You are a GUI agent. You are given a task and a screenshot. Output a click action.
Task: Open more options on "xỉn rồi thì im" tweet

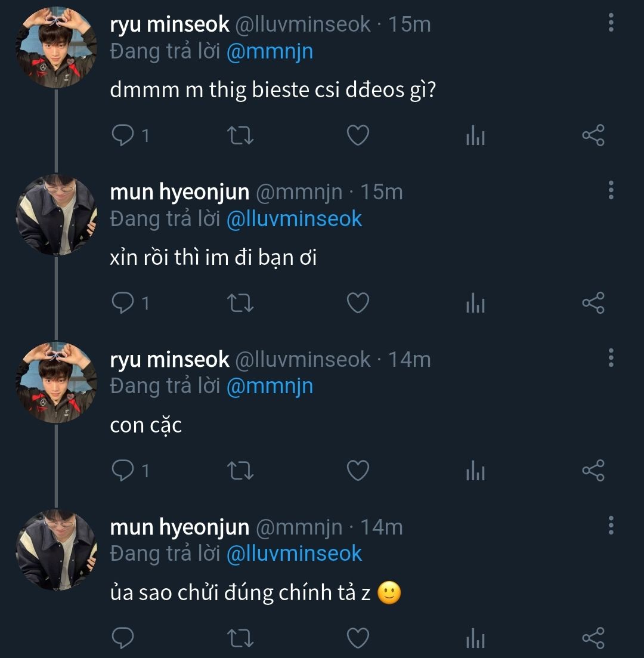pos(611,190)
